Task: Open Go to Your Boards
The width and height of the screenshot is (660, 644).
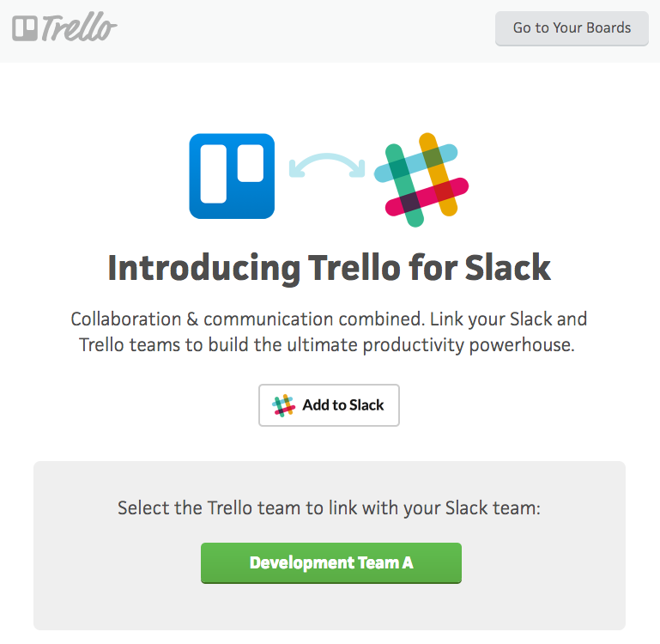Action: (572, 28)
